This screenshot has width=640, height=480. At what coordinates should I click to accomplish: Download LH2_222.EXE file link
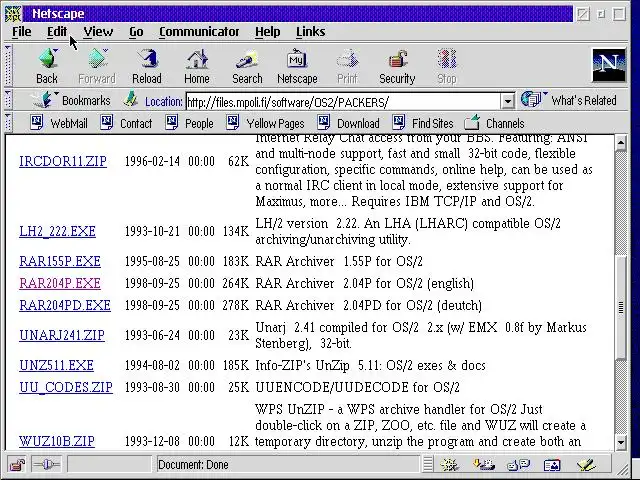point(58,231)
